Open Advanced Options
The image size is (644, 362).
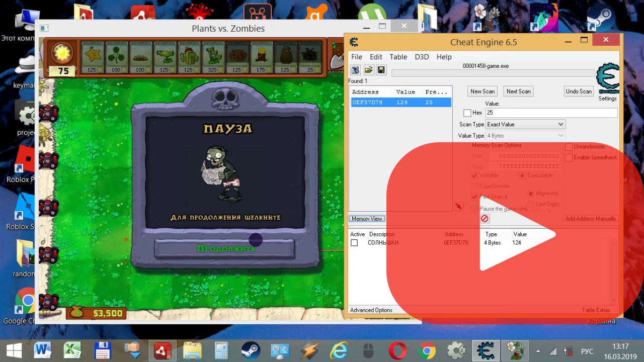[x=371, y=310]
